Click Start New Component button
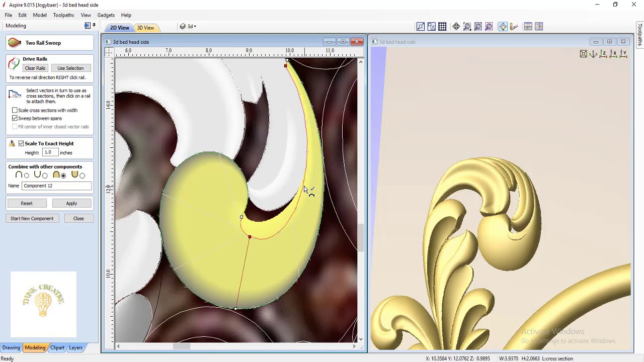 32,218
